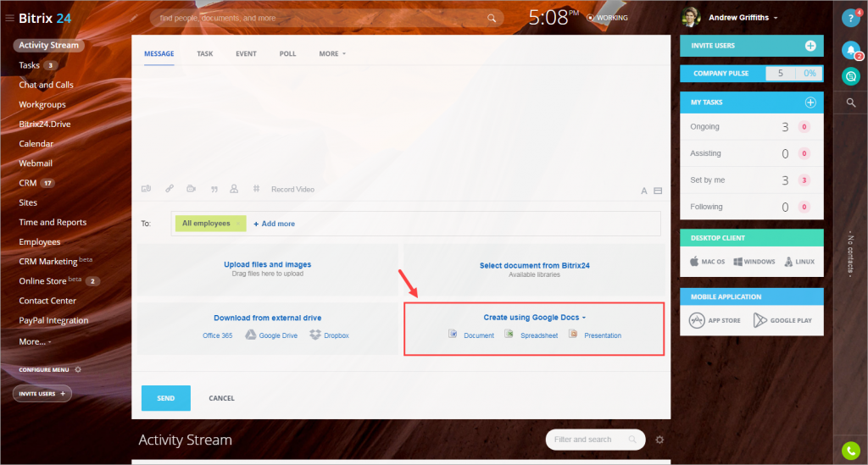Switch to the Poll tab
Image resolution: width=868 pixels, height=465 pixels.
tap(287, 53)
